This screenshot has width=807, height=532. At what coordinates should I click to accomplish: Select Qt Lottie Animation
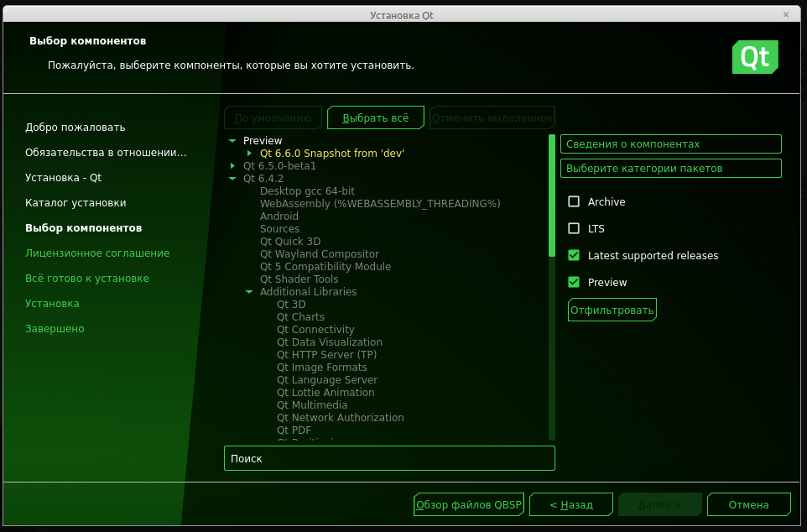(x=325, y=393)
